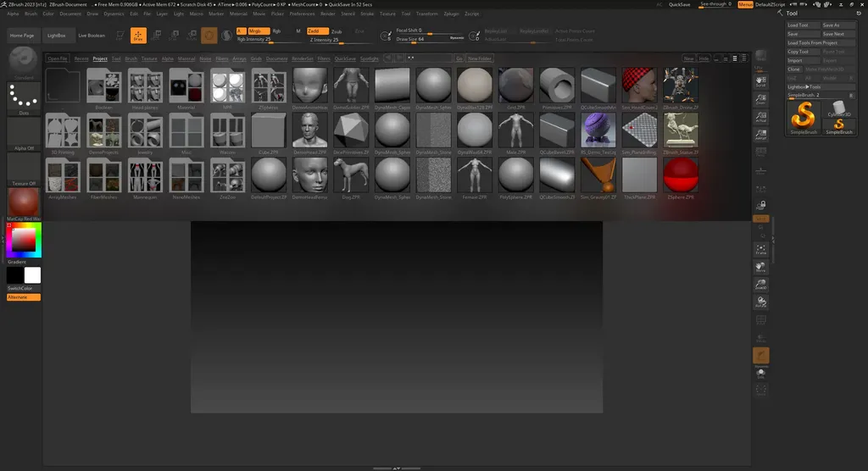This screenshot has height=471, width=868.
Task: Click the sculptris-style half-sphere icon
Action: 227,36
